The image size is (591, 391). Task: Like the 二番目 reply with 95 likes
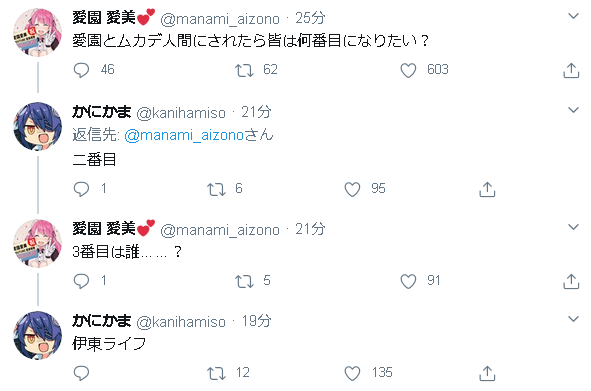pyautogui.click(x=352, y=189)
